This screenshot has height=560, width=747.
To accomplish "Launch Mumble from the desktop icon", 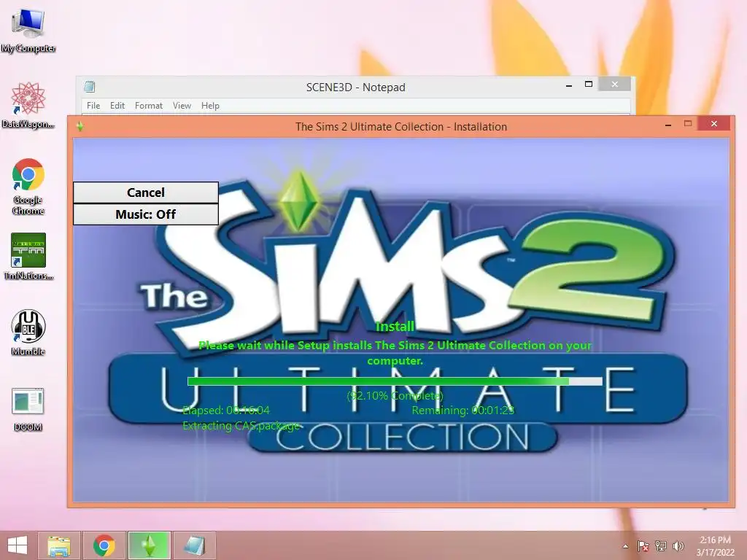I will 28,332.
